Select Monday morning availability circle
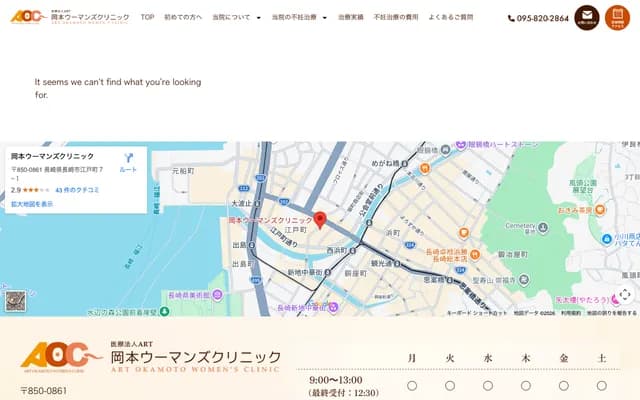Screen dimensions: 640x400 (412, 385)
